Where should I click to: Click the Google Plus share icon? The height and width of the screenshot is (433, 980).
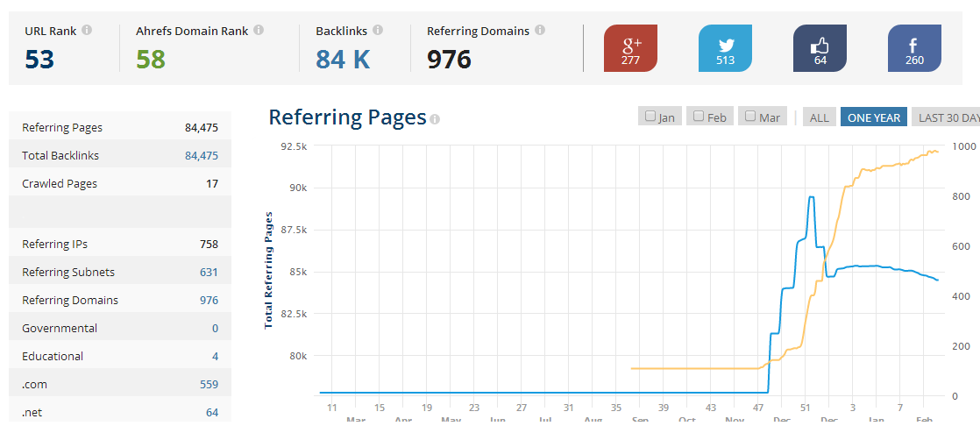pos(630,48)
